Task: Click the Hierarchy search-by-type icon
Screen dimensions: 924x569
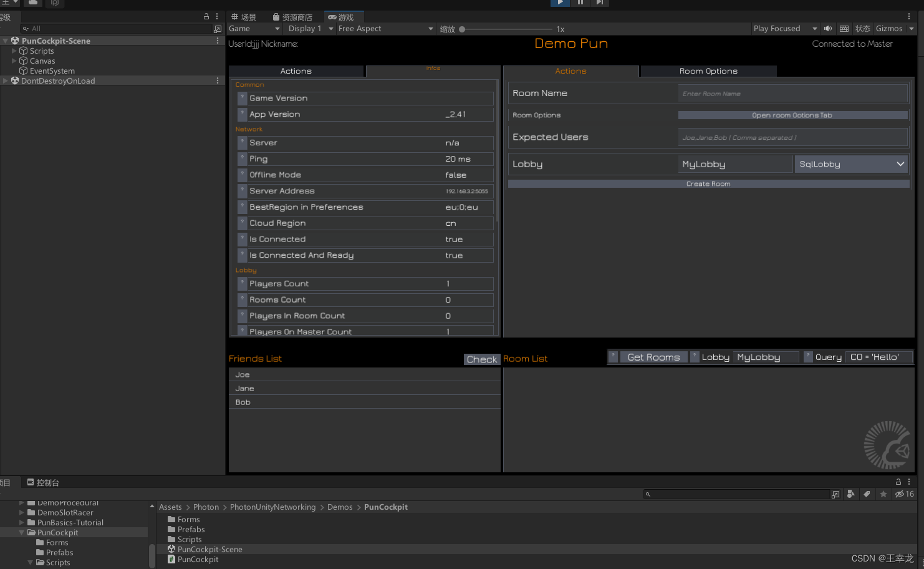Action: 218,29
